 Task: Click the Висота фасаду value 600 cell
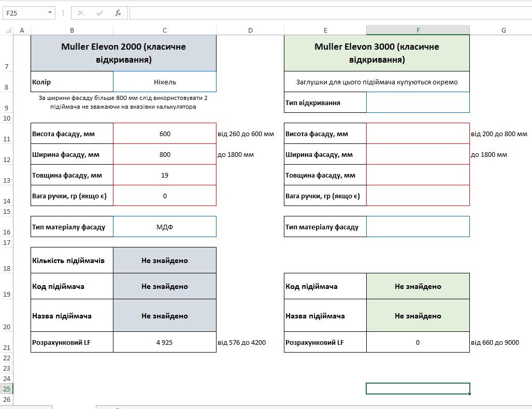click(165, 134)
